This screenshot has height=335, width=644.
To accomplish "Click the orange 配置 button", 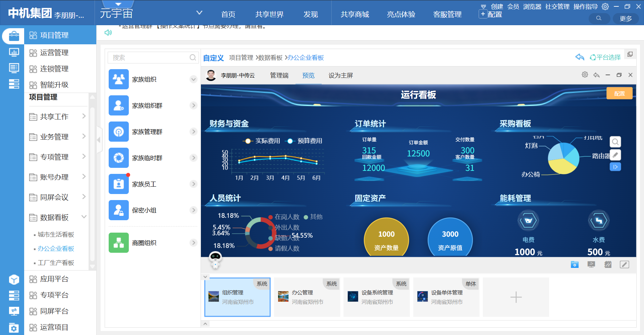I will [619, 94].
